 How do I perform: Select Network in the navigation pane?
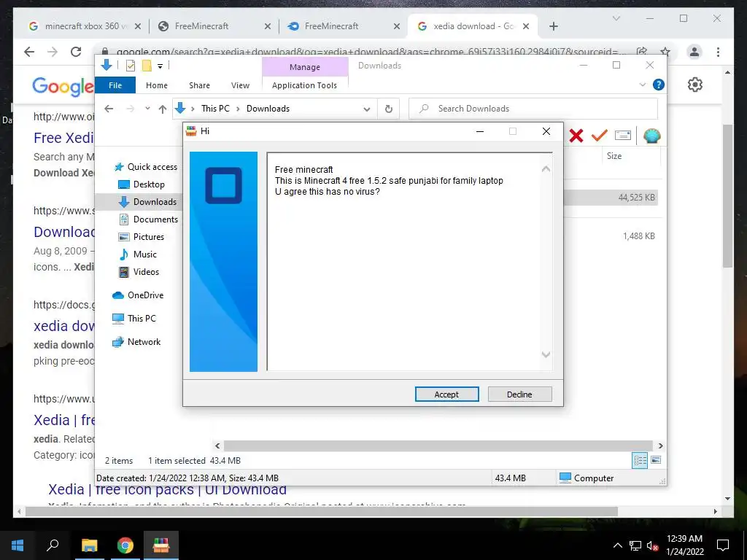pyautogui.click(x=144, y=342)
